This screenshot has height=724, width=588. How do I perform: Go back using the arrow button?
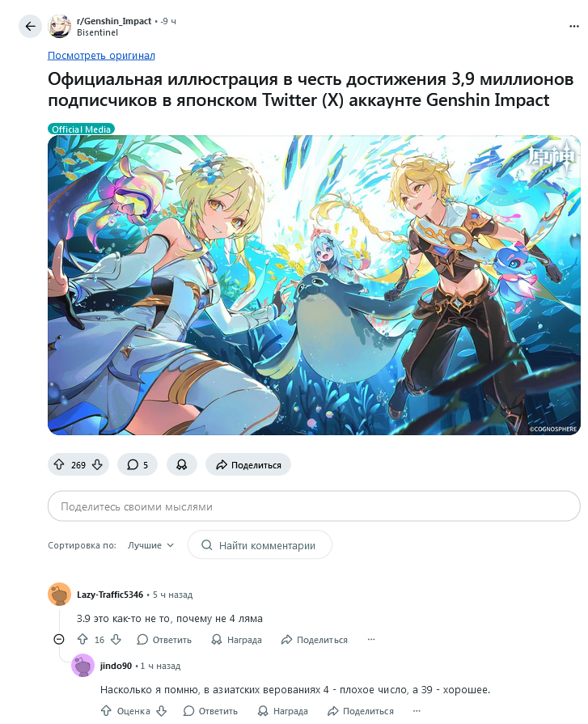point(31,27)
